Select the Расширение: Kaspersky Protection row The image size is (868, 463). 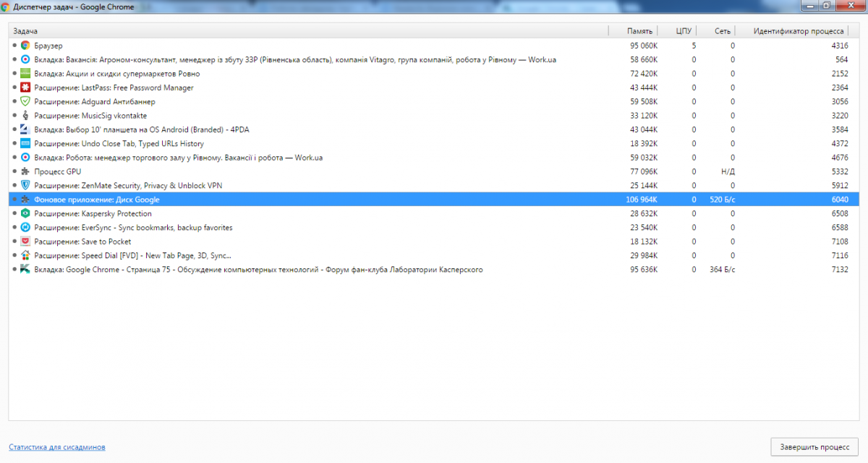(434, 213)
